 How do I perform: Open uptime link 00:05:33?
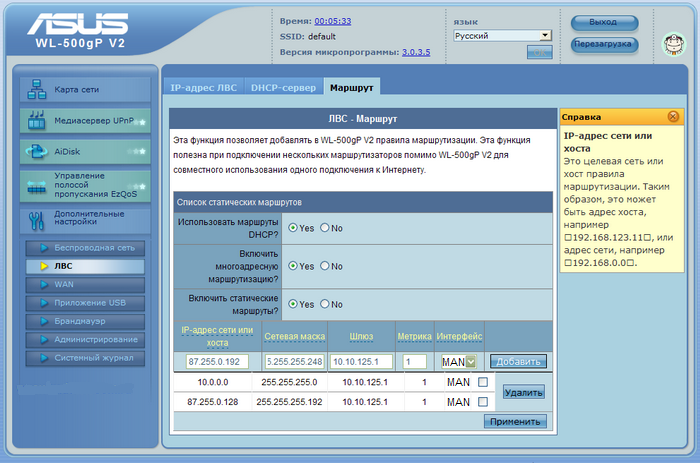333,21
